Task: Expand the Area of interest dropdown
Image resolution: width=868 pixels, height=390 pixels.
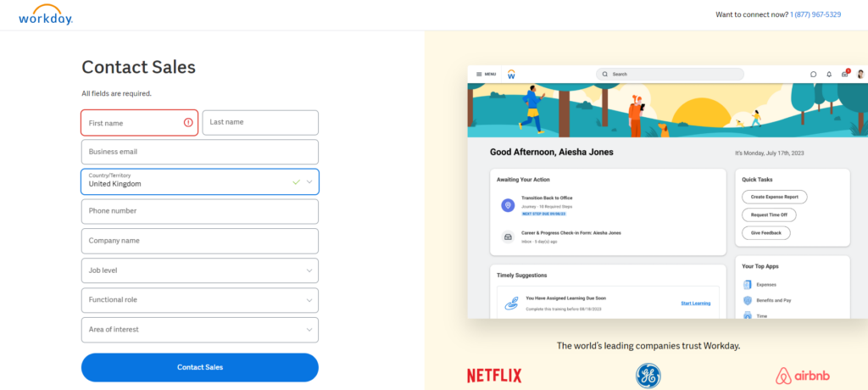Action: coord(200,330)
